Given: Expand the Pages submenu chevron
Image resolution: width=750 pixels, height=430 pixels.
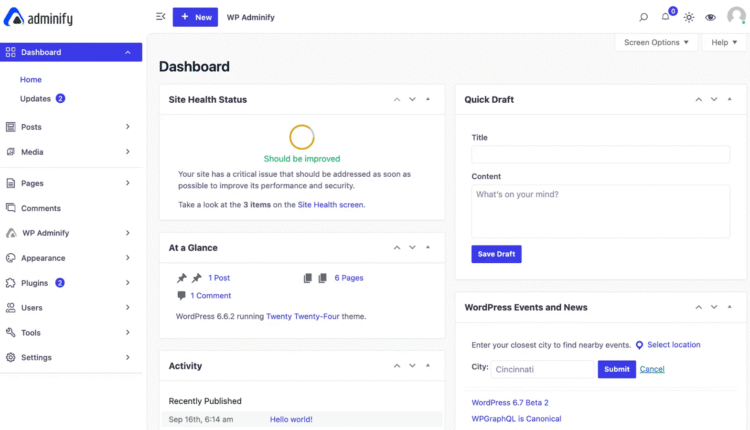Looking at the screenshot, I should pyautogui.click(x=128, y=183).
